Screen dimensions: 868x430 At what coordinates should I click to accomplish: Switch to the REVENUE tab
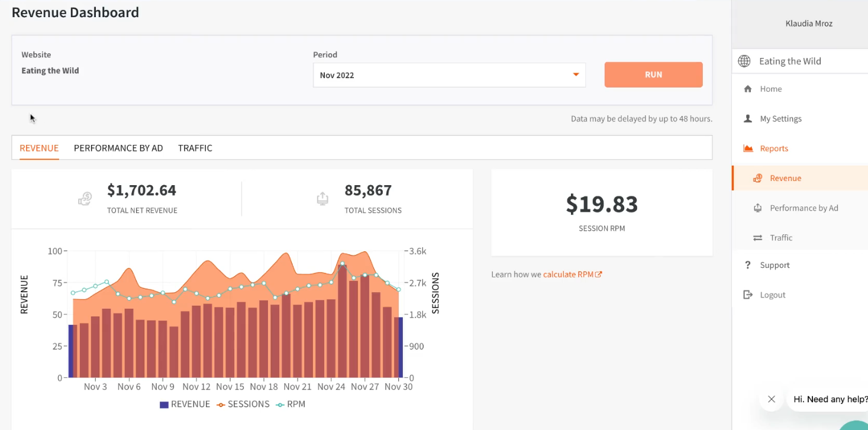[39, 148]
